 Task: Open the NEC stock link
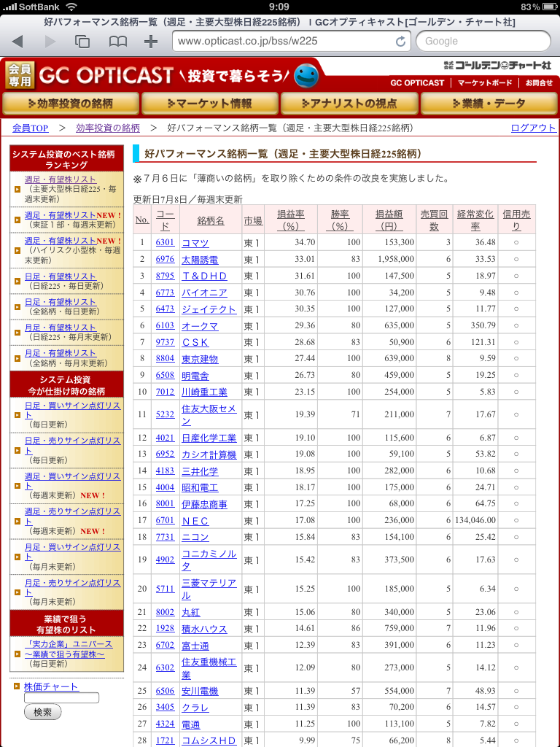(x=195, y=521)
